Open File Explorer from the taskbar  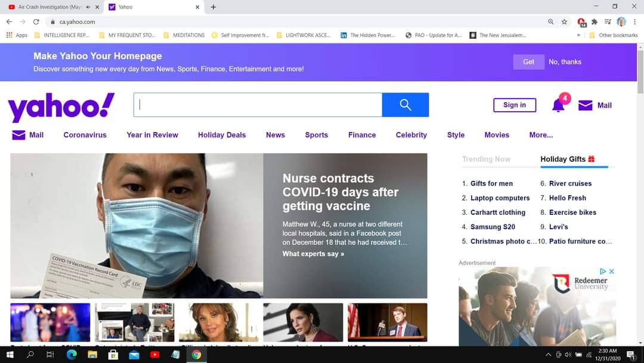pos(92,355)
